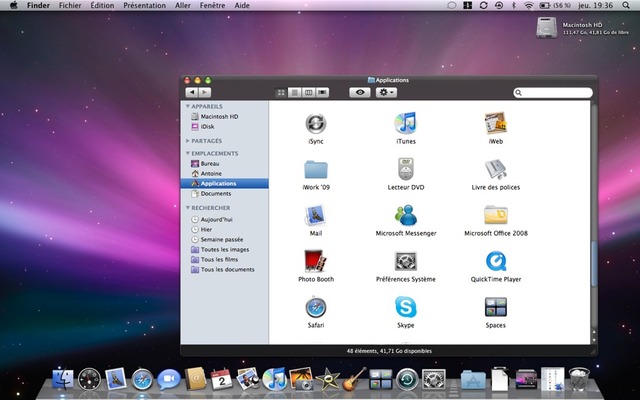Open the Aller menu
The width and height of the screenshot is (640, 400).
183,5
